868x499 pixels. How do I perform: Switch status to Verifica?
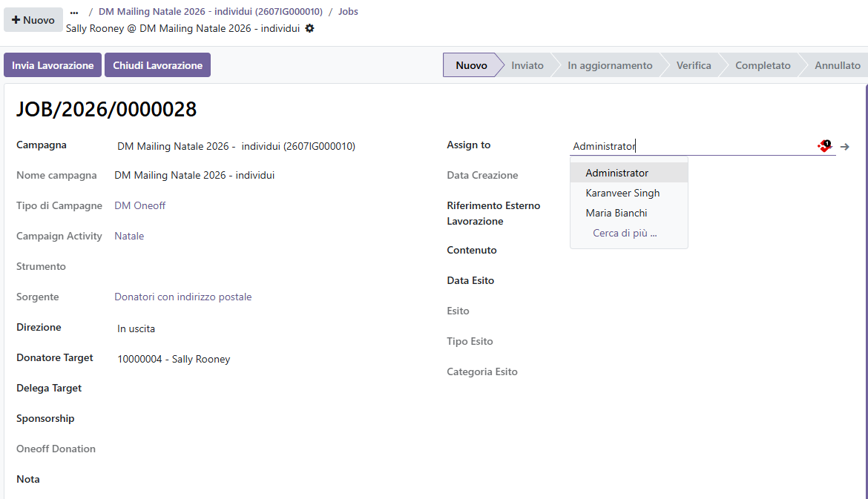(694, 65)
